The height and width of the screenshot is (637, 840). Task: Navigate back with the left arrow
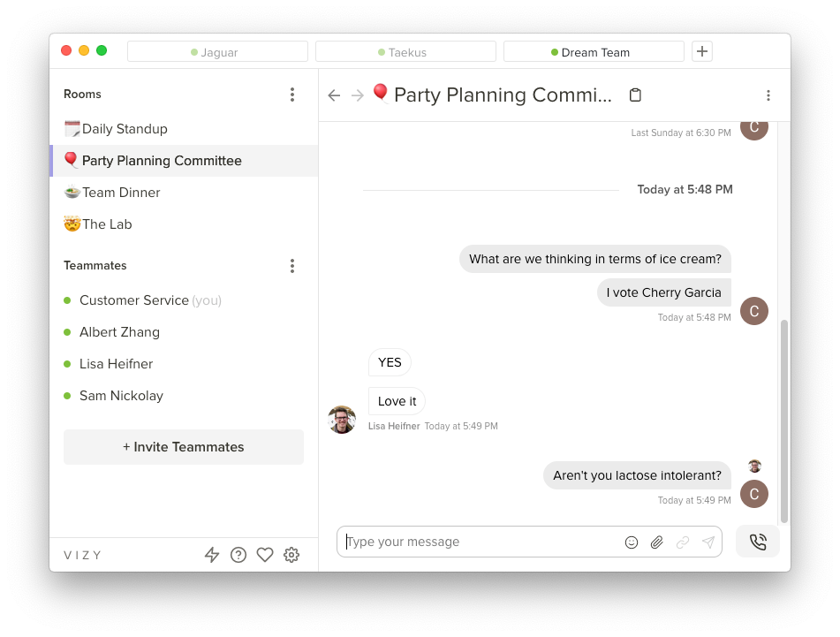click(x=334, y=95)
